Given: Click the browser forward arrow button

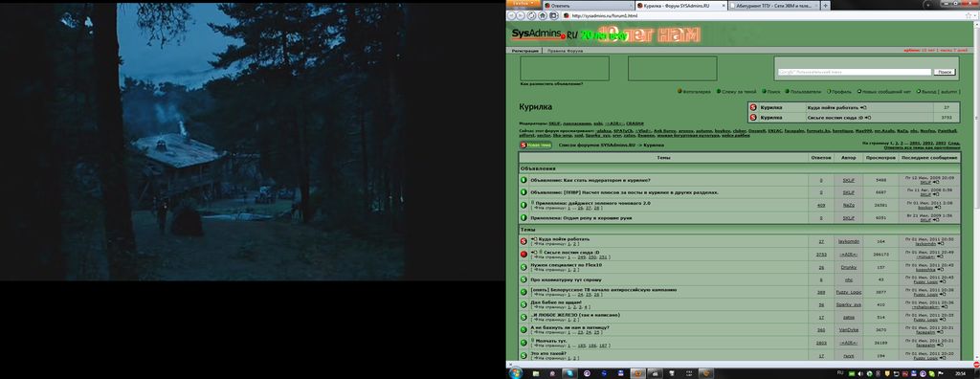Looking at the screenshot, I should [521, 15].
